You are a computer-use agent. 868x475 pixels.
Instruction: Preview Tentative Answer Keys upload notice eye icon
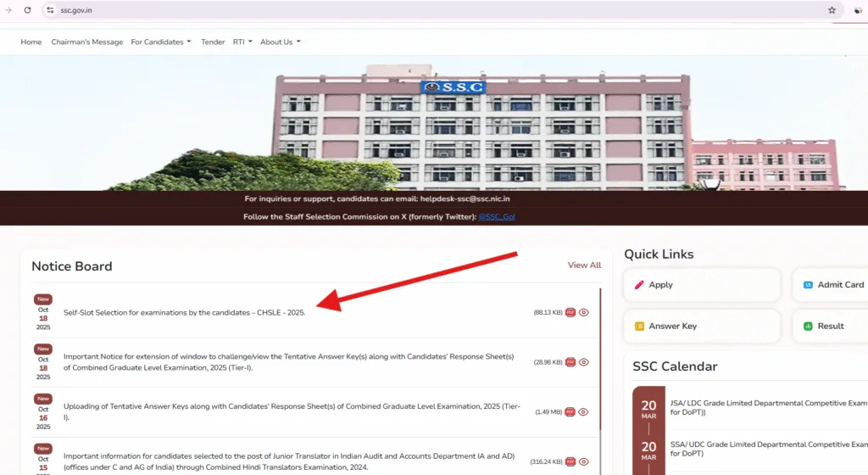pyautogui.click(x=584, y=412)
